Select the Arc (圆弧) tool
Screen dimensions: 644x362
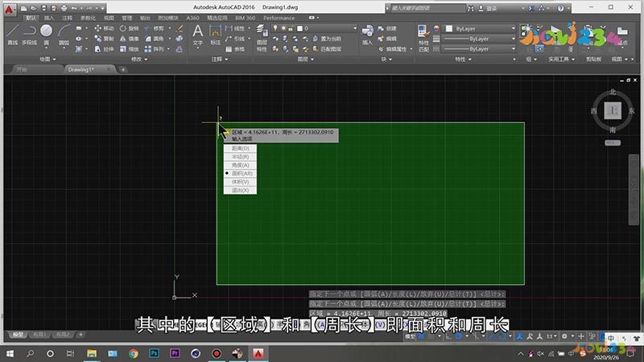[64, 35]
